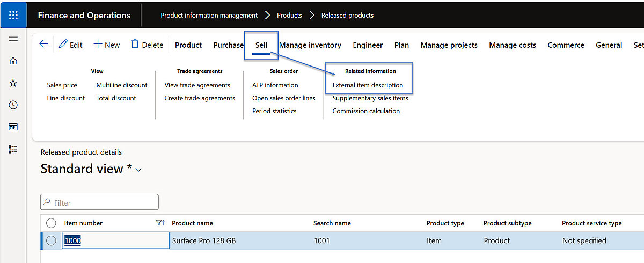Expand the hamburger navigation menu
The width and height of the screenshot is (644, 263).
pyautogui.click(x=13, y=39)
